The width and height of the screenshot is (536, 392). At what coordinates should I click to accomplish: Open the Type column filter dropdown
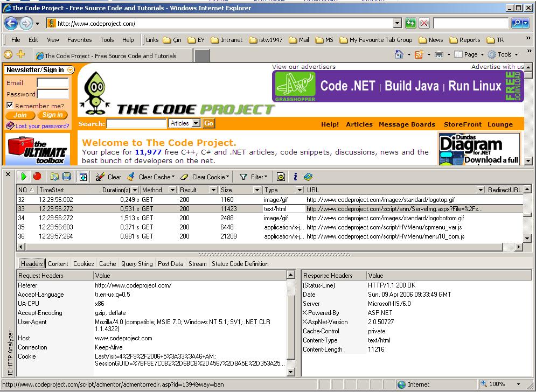300,190
